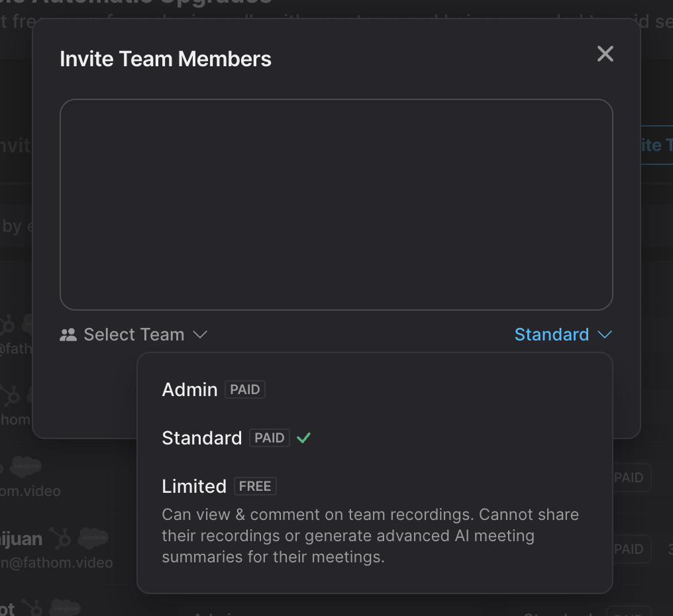Click the partially visible Invite Team button
673x616 pixels.
point(656,145)
